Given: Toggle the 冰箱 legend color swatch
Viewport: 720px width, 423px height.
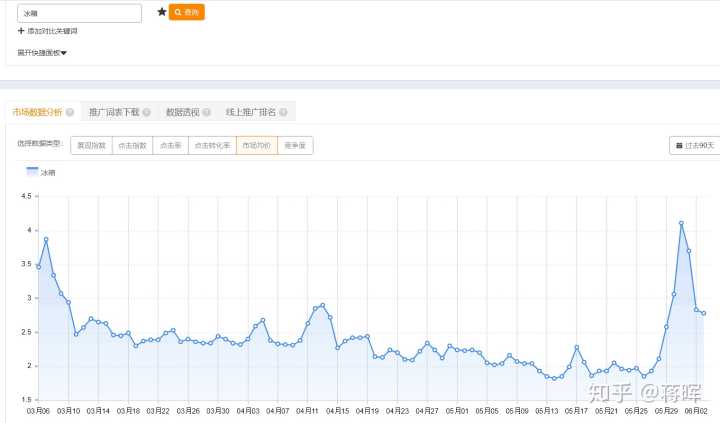Looking at the screenshot, I should tap(32, 172).
